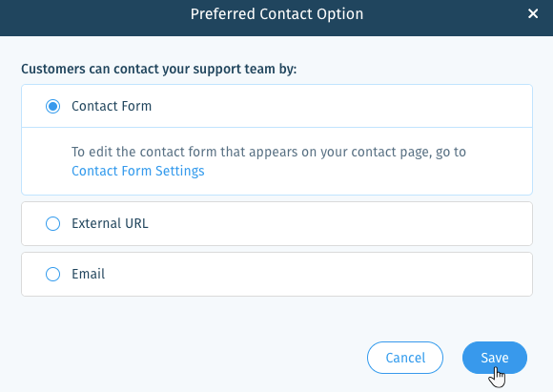Pick the Email radio button
Viewport: 553px width, 392px height.
[52, 274]
